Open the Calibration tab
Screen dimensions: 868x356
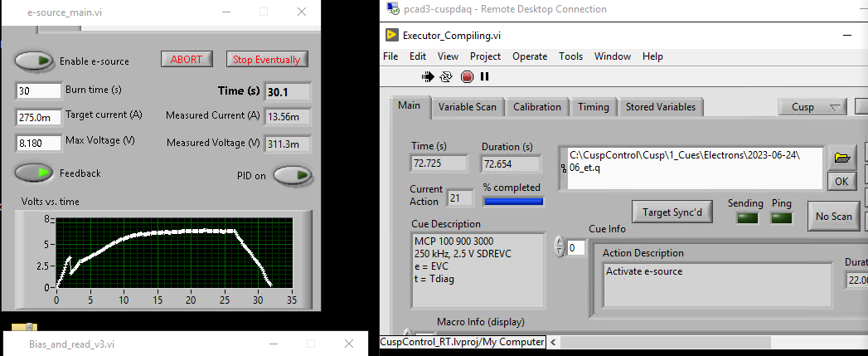(537, 107)
